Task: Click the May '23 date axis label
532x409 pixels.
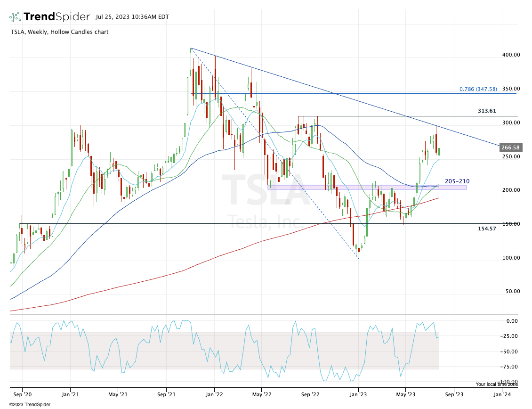Action: tap(405, 394)
